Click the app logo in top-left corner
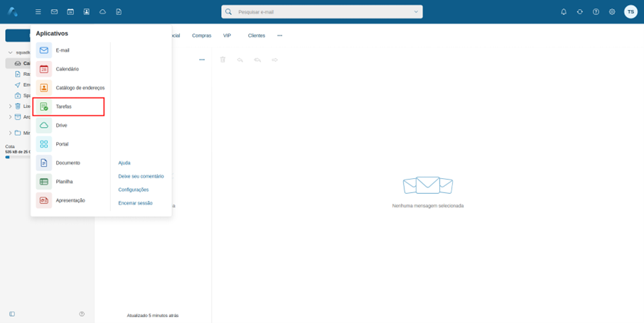644x323 pixels. pos(12,11)
